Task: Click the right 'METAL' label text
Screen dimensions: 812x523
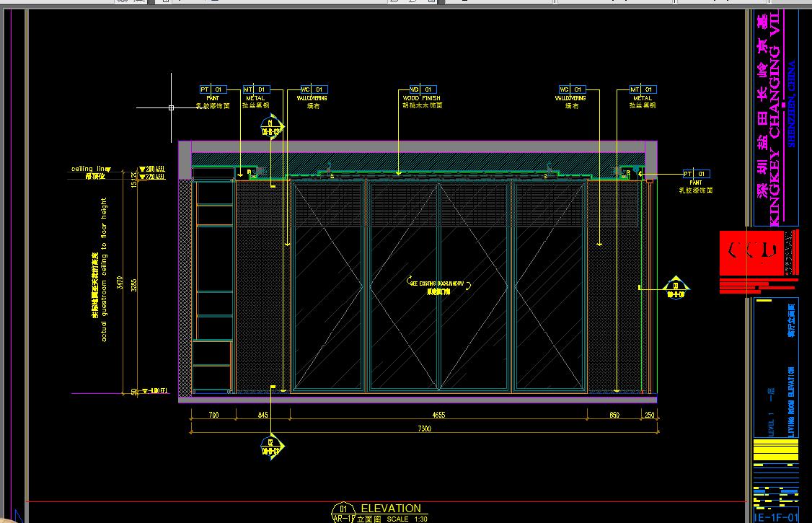Action: [642, 98]
